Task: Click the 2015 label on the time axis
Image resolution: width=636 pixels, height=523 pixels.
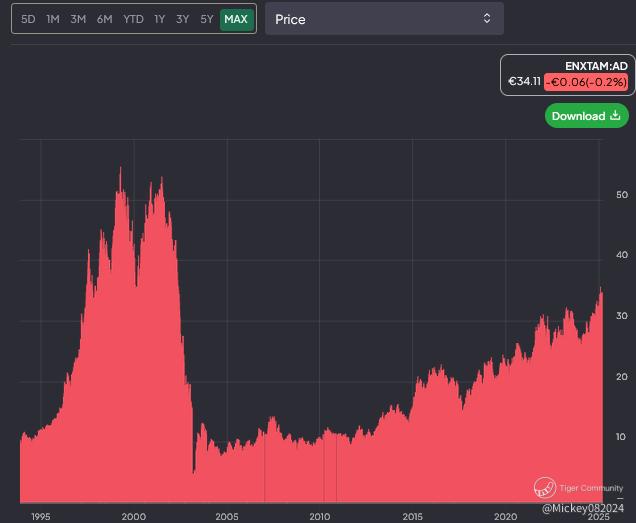Action: [x=412, y=516]
